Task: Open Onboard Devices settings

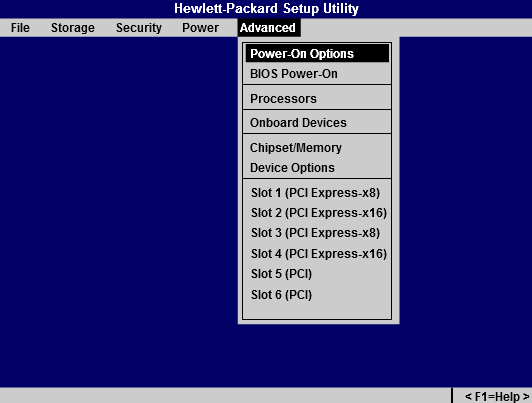Action: click(317, 122)
